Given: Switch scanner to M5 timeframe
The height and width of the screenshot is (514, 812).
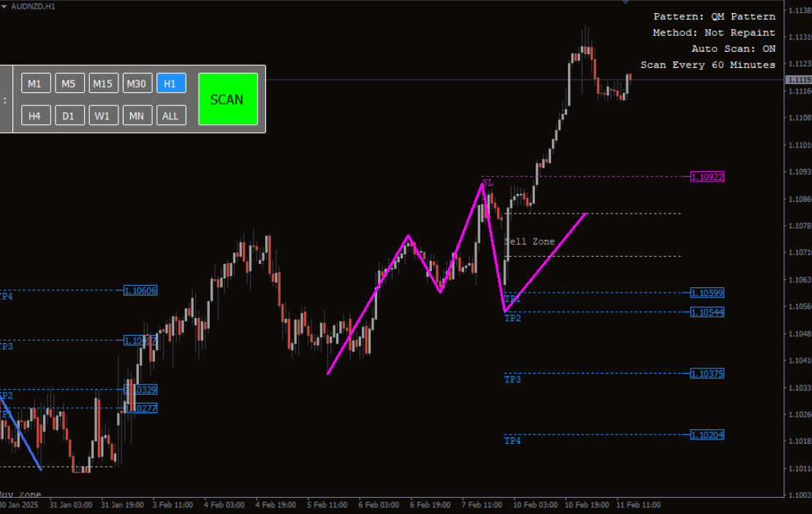Looking at the screenshot, I should [x=69, y=83].
